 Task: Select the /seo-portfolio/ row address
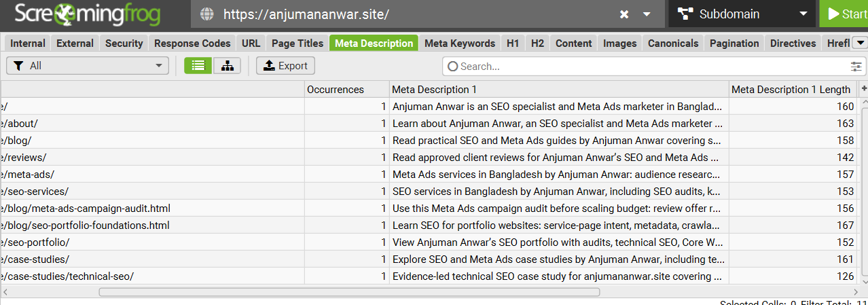[152, 243]
